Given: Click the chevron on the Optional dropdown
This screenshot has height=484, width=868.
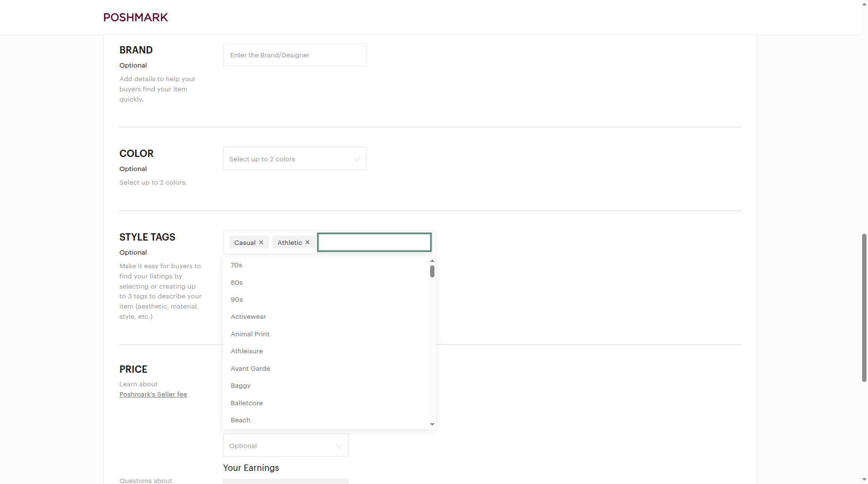Looking at the screenshot, I should click(339, 446).
